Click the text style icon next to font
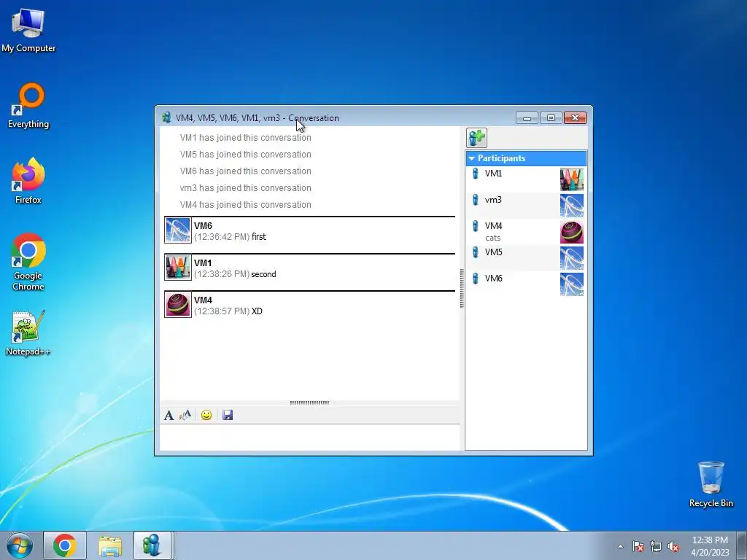747x560 pixels. point(185,415)
